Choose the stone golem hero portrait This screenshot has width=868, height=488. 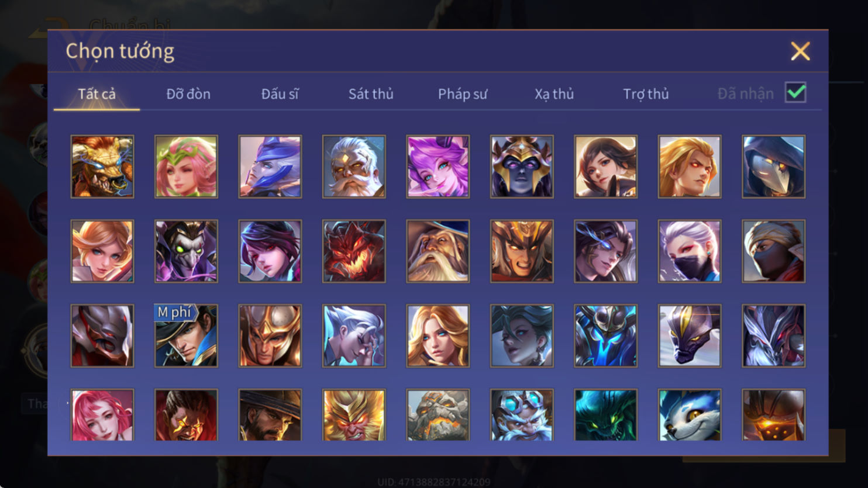(x=438, y=414)
